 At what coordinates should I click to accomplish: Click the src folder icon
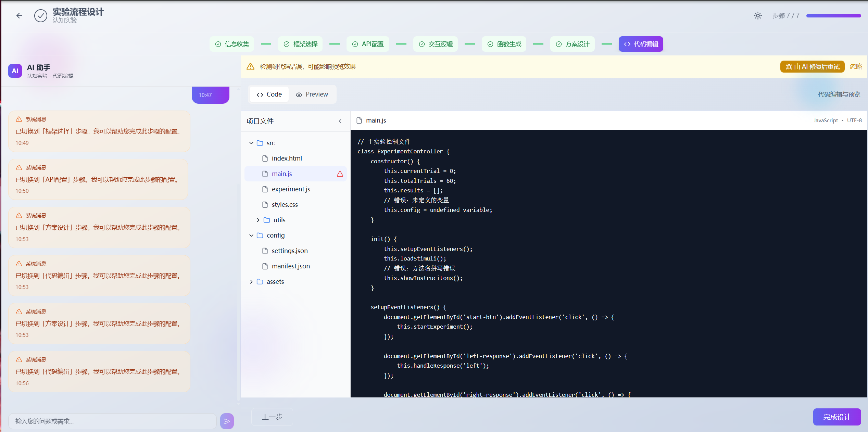tap(260, 143)
